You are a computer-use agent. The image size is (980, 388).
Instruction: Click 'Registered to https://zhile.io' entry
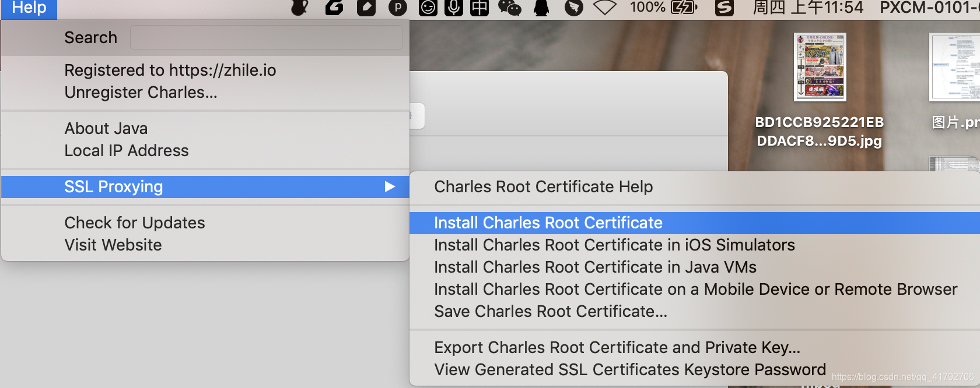[x=170, y=70]
